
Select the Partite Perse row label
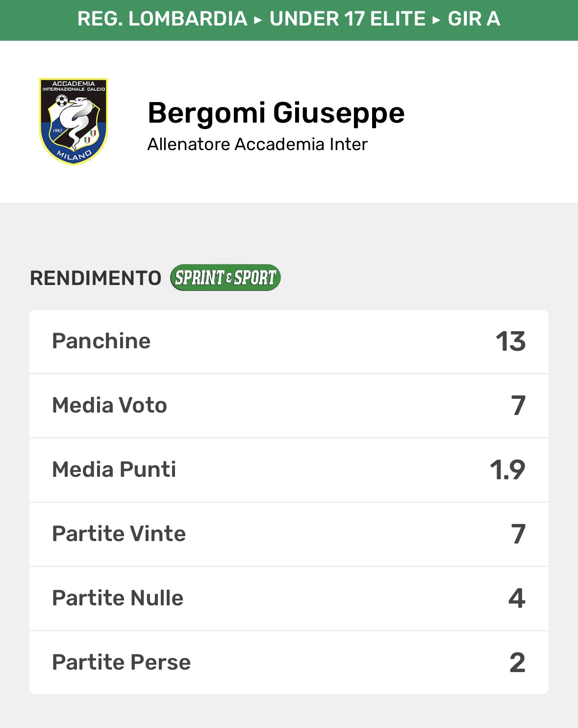121,662
